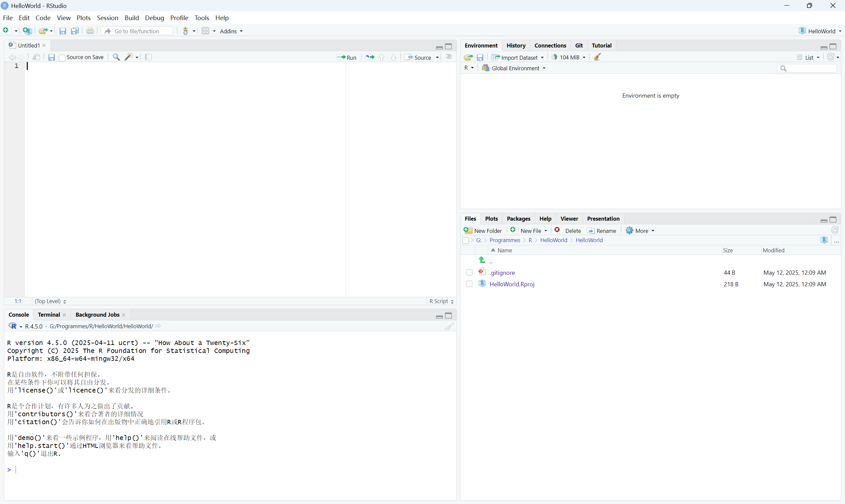Click Programmes in Files breadcrumb path
The width and height of the screenshot is (845, 504).
point(505,240)
